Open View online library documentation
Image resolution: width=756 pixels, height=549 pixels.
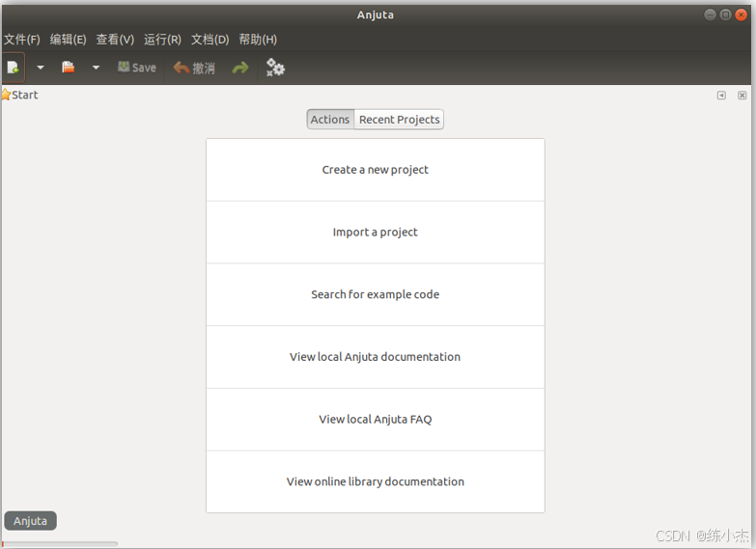click(x=376, y=481)
